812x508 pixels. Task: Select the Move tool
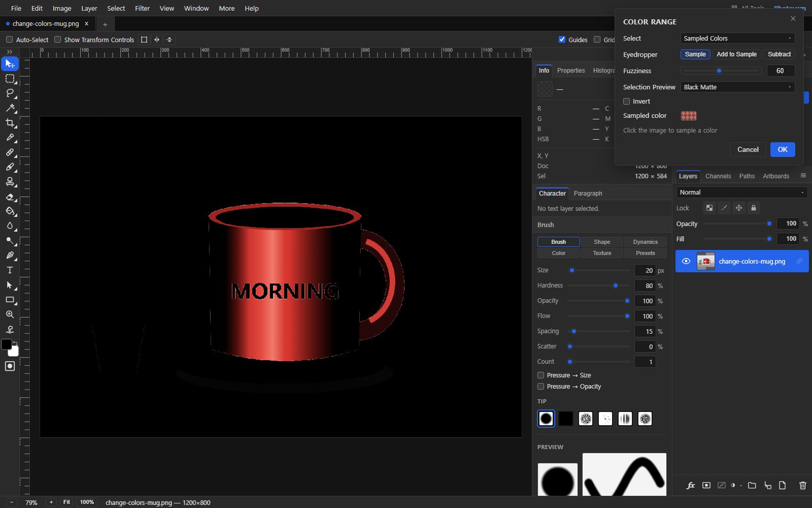click(10, 63)
